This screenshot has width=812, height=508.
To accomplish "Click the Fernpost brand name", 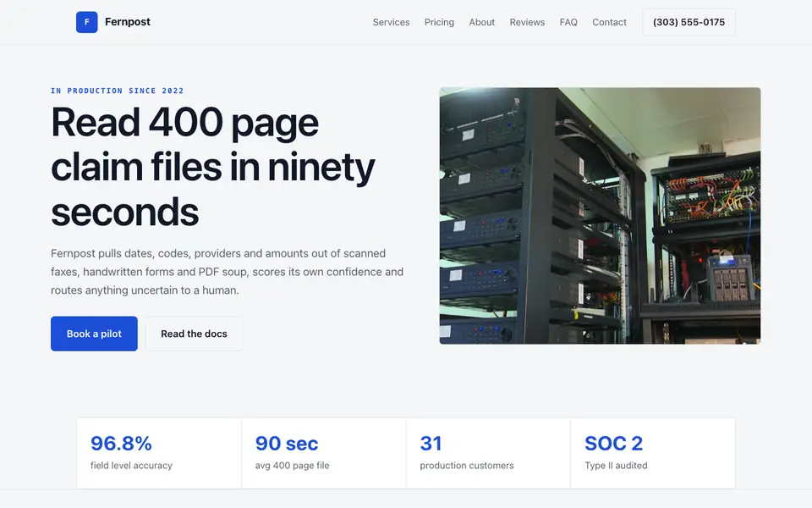I will (x=128, y=22).
